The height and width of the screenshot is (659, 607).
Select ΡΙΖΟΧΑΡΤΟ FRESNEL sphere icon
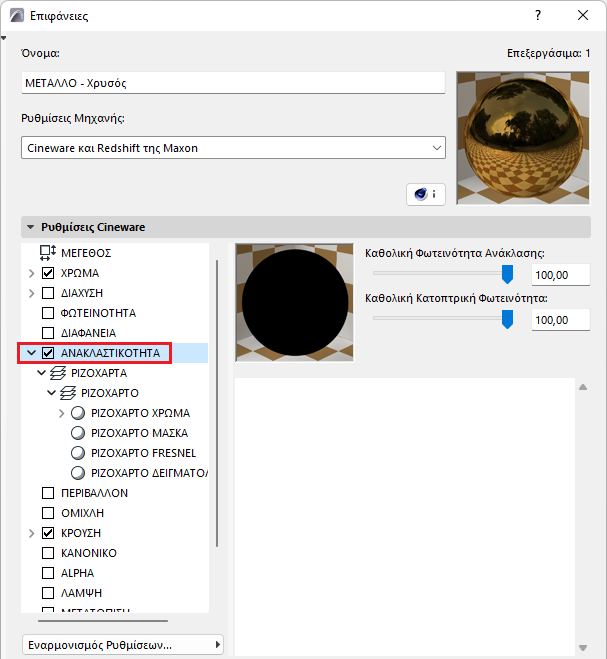click(78, 453)
